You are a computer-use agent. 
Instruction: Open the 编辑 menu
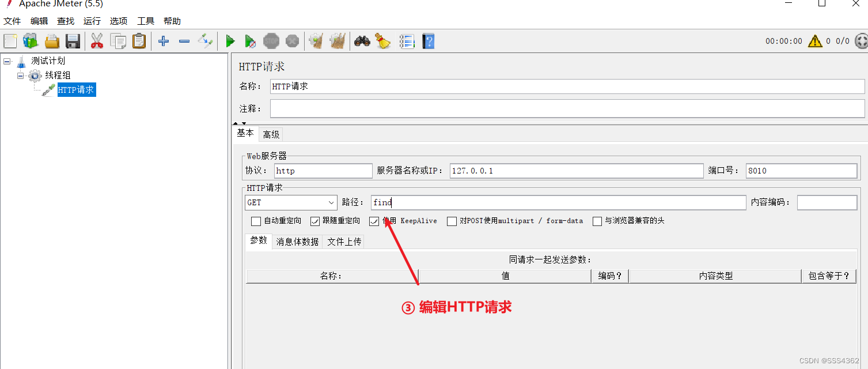coord(39,21)
